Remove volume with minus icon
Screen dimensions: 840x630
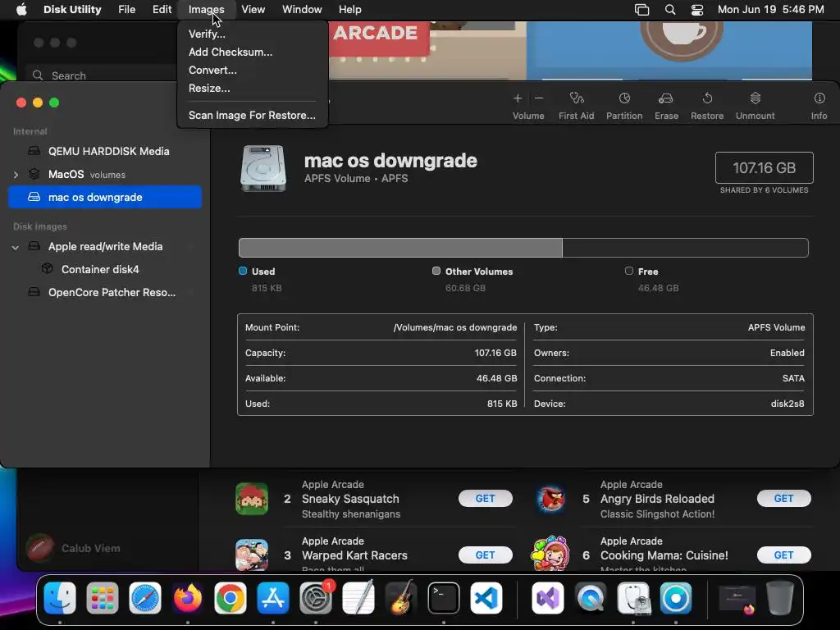(539, 98)
